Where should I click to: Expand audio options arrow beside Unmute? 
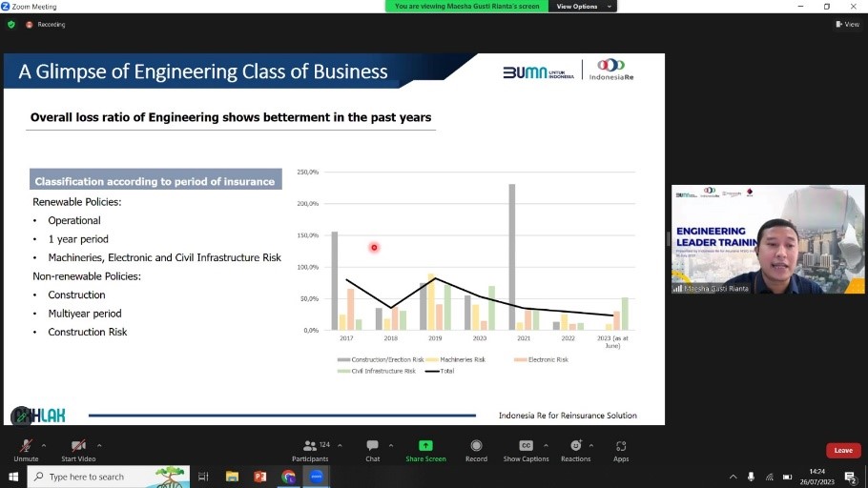[44, 445]
